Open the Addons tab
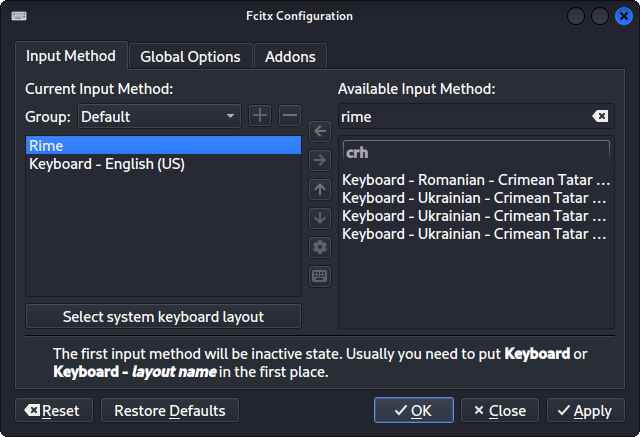Image resolution: width=640 pixels, height=437 pixels. pos(290,57)
